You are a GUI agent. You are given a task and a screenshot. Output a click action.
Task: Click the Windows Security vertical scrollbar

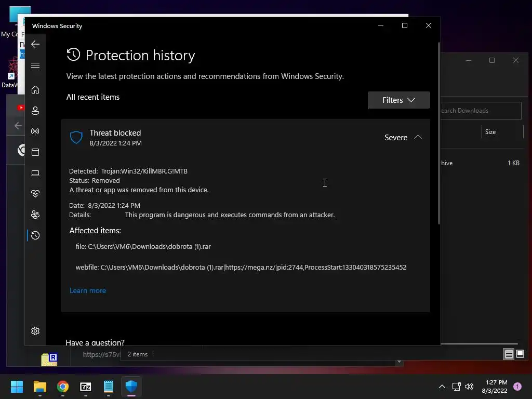(438, 133)
